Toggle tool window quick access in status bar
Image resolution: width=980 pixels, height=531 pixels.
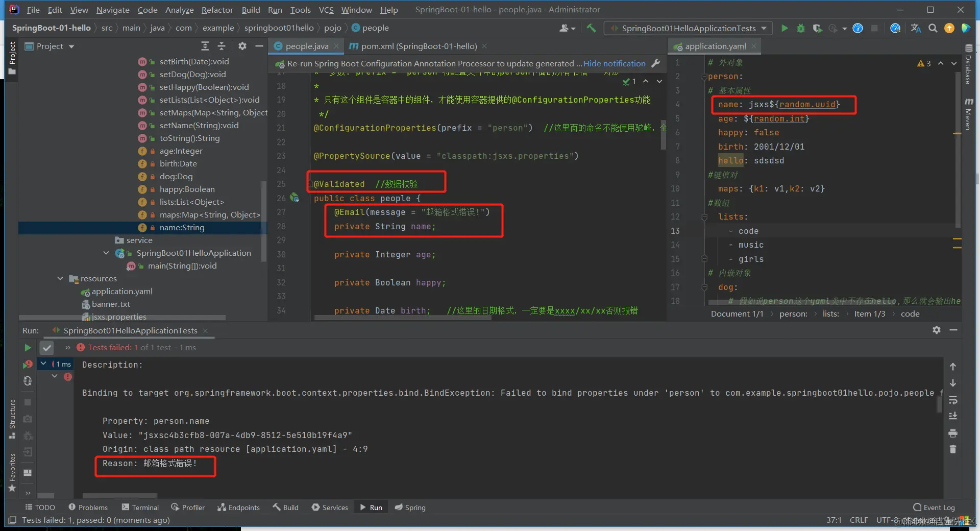pyautogui.click(x=12, y=520)
